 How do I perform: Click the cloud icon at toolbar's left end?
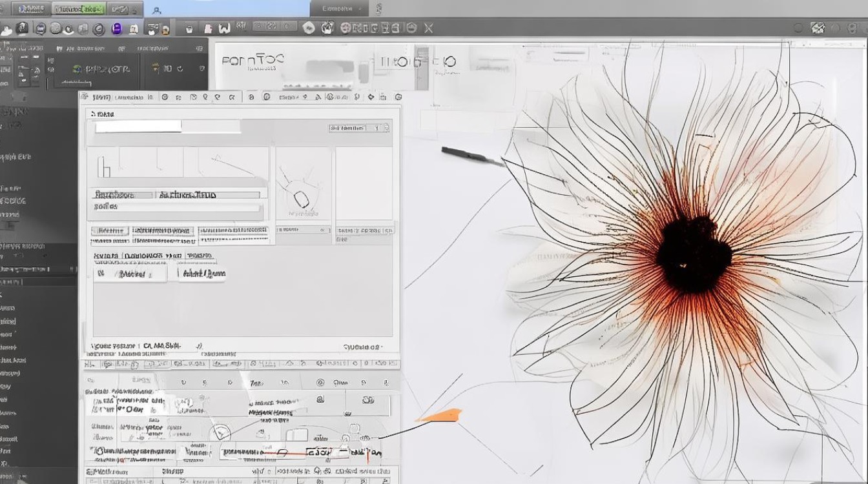[x=6, y=30]
